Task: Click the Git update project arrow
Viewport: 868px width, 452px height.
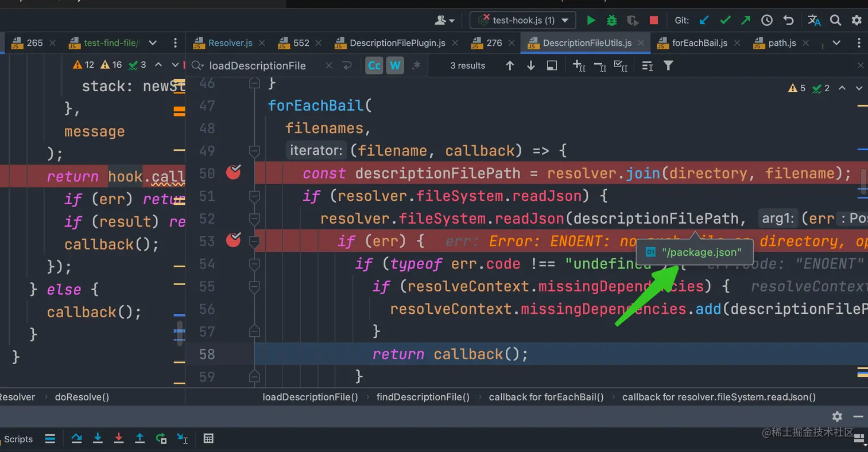Action: [x=704, y=21]
